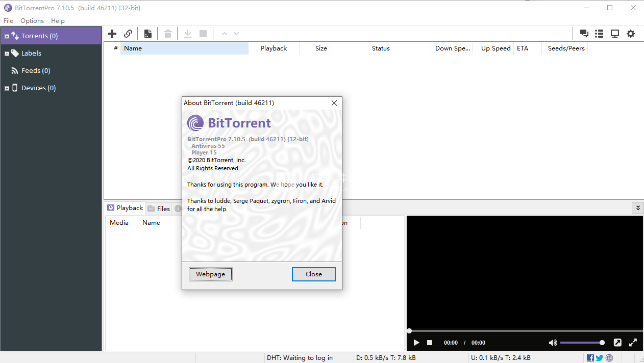Open the File menu
The image size is (644, 363).
click(8, 20)
